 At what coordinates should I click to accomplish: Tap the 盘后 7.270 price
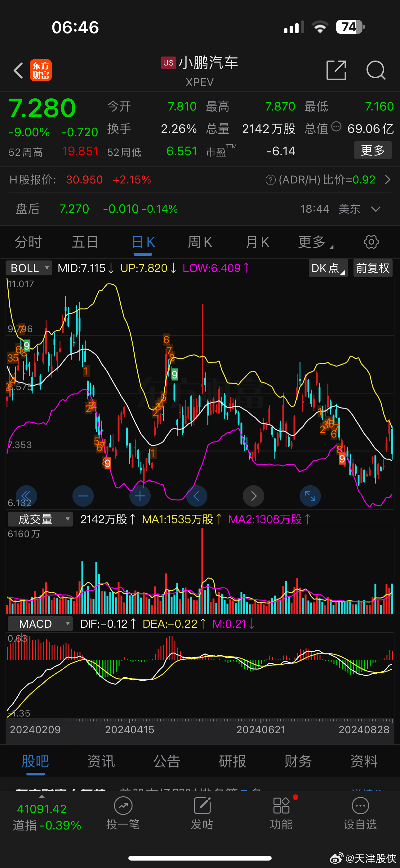pos(74,209)
